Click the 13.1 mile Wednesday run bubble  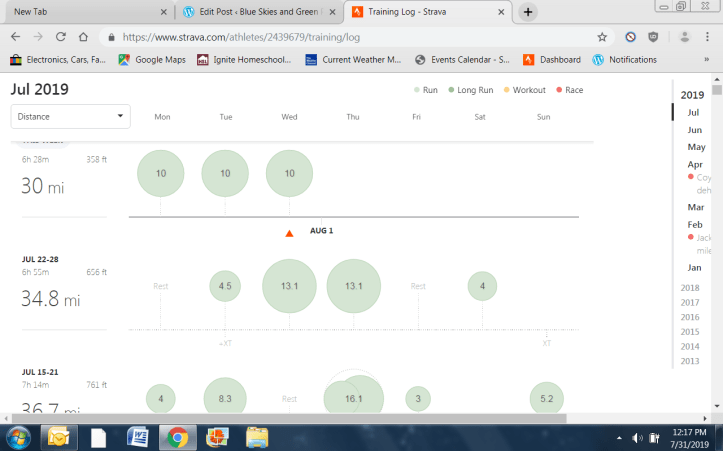click(x=289, y=286)
